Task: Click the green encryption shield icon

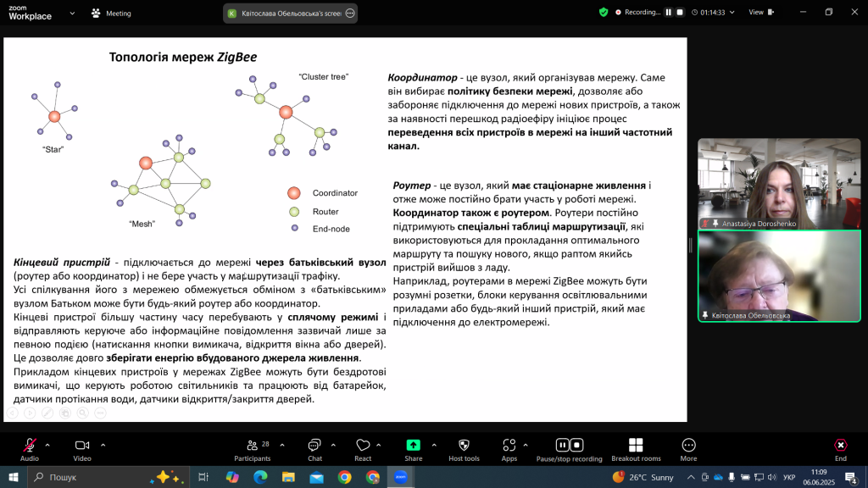Action: click(x=604, y=13)
